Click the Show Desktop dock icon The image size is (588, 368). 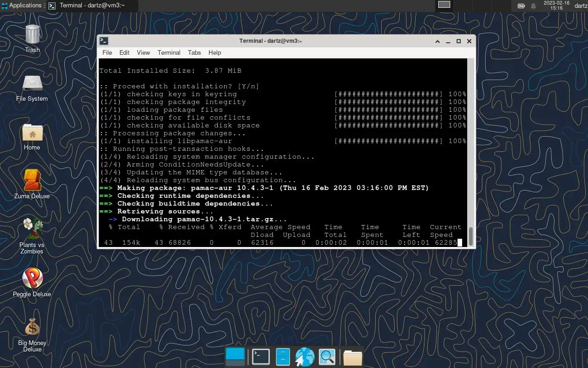(x=235, y=356)
